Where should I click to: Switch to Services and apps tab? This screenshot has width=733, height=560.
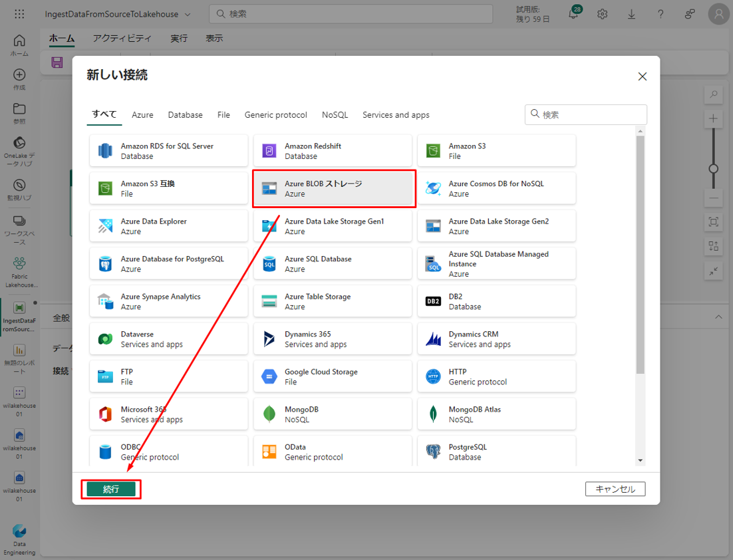point(396,115)
